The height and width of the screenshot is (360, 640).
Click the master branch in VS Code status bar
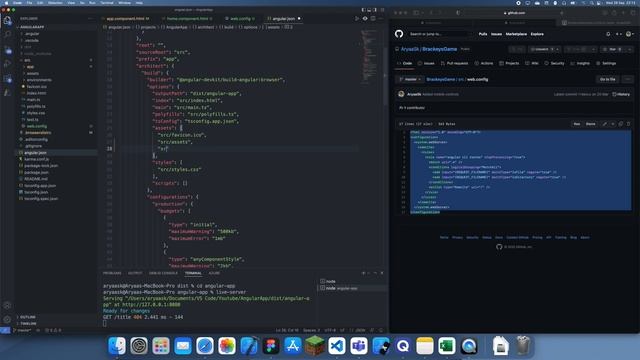pos(22,330)
